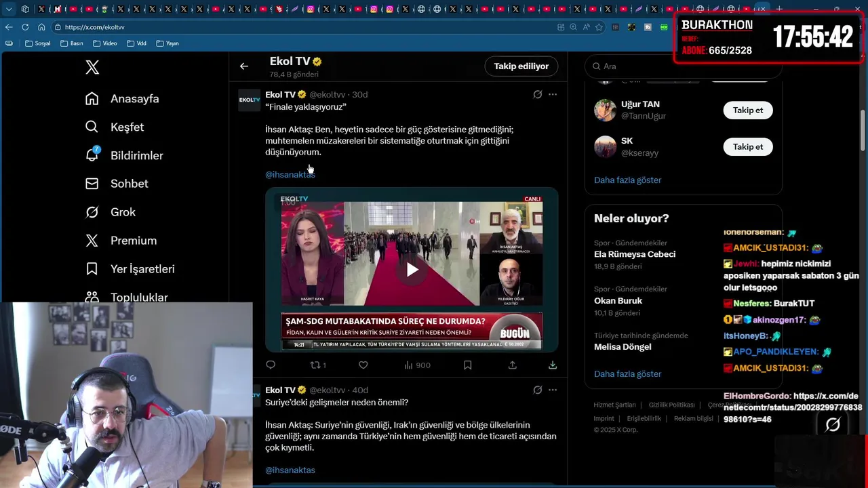Viewport: 868px width, 488px height.
Task: Open Premium in the sidebar
Action: 121,241
